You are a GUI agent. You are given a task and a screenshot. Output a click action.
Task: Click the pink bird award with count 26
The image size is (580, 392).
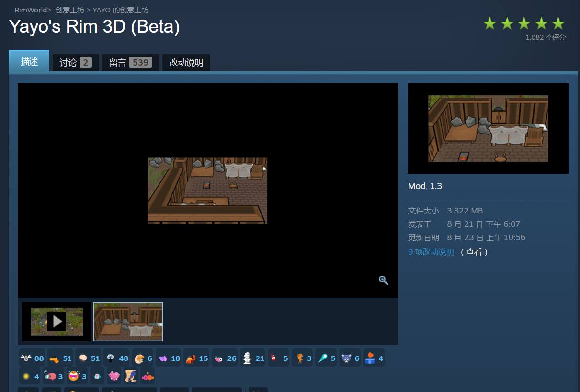click(225, 358)
